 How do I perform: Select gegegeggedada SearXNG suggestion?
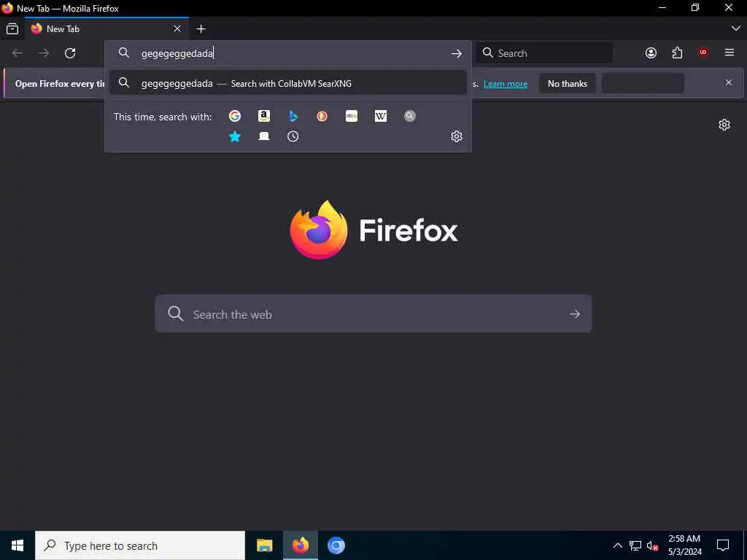pyautogui.click(x=287, y=83)
